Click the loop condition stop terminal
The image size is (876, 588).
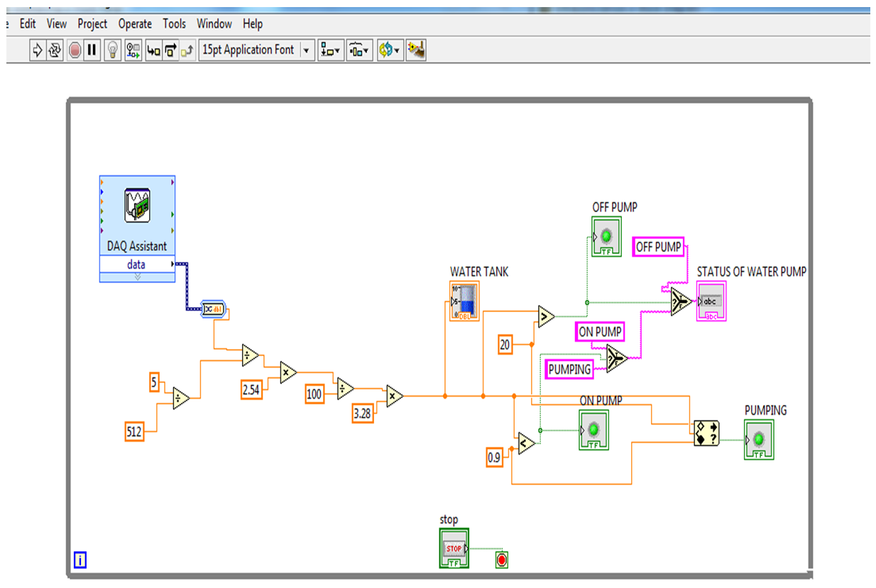[502, 560]
